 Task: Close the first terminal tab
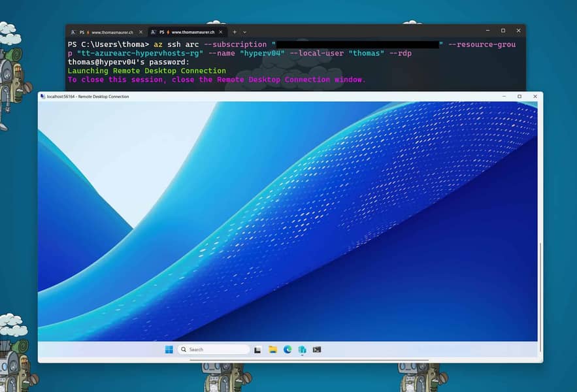point(141,31)
